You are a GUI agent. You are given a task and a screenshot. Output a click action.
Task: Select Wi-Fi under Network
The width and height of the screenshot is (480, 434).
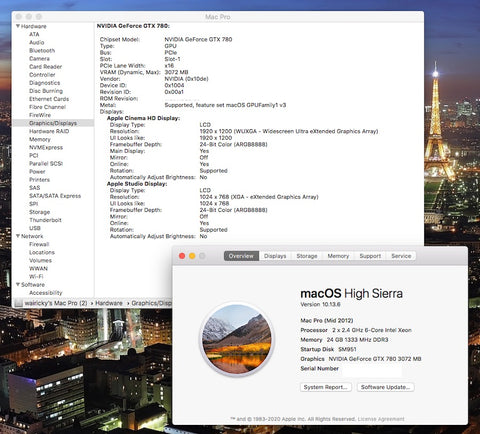[36, 276]
